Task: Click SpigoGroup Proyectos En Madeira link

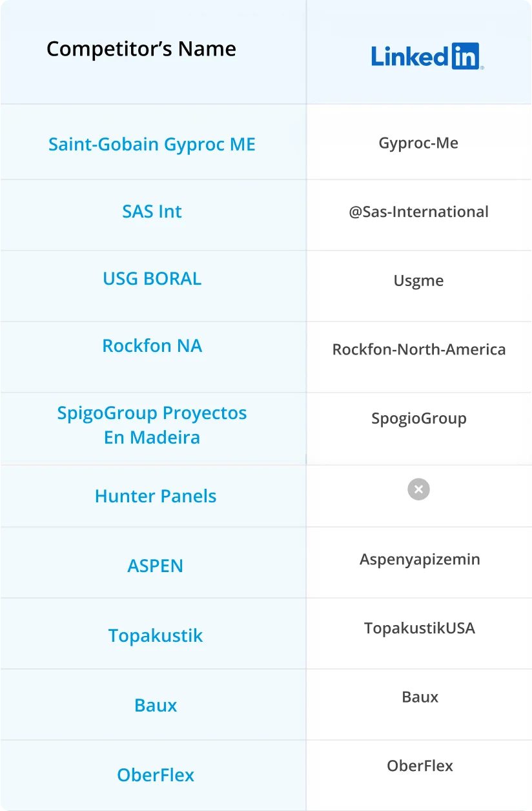Action: 152,425
